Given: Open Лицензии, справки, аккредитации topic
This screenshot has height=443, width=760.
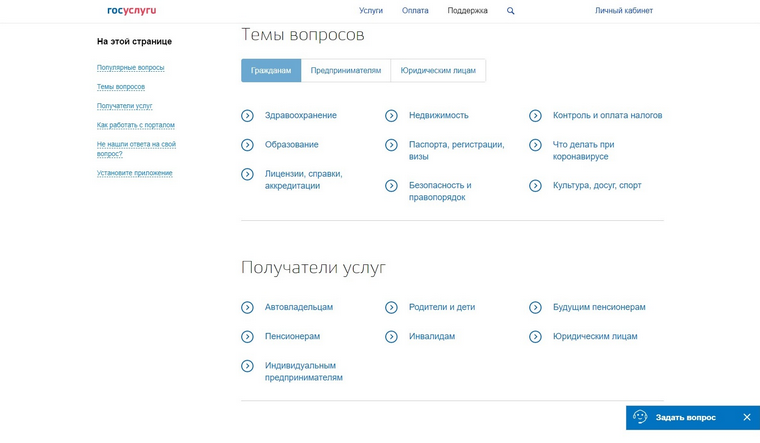Looking at the screenshot, I should pyautogui.click(x=303, y=180).
